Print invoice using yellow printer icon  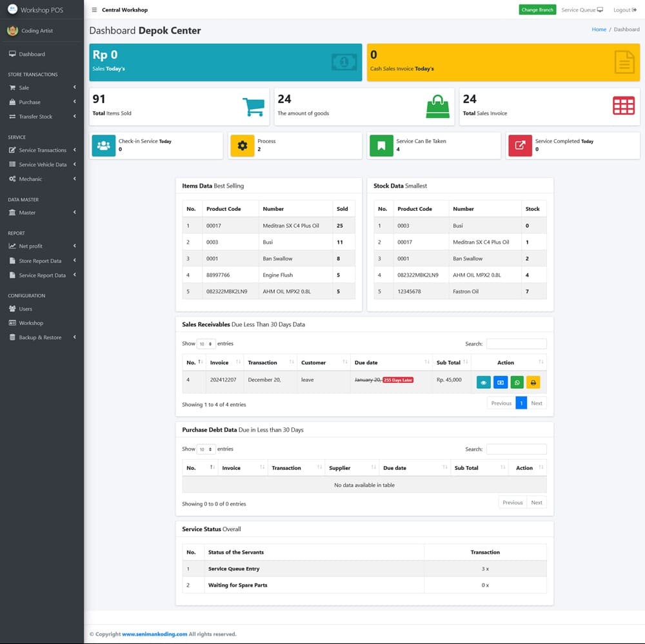(533, 382)
